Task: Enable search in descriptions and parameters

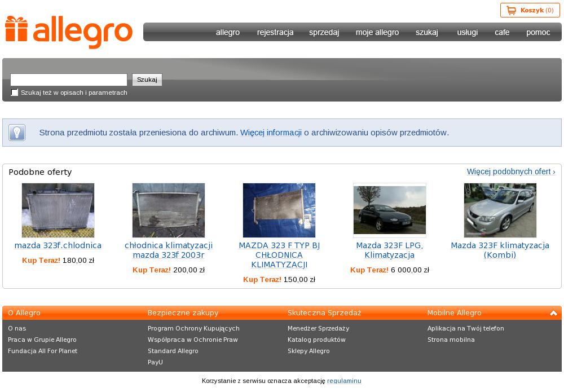Action: tap(15, 93)
